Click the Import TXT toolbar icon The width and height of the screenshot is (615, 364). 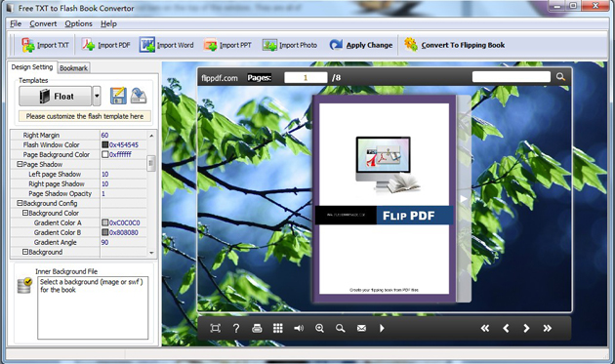[x=28, y=45]
